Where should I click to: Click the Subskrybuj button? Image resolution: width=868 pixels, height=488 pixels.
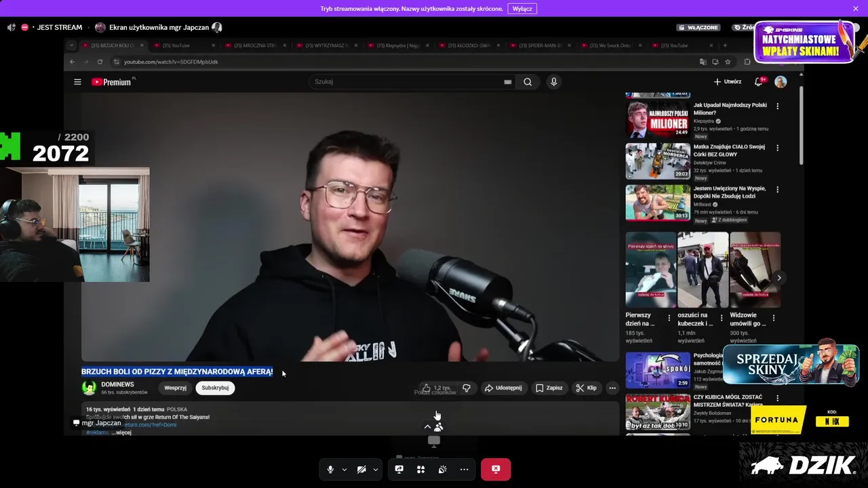coord(215,388)
